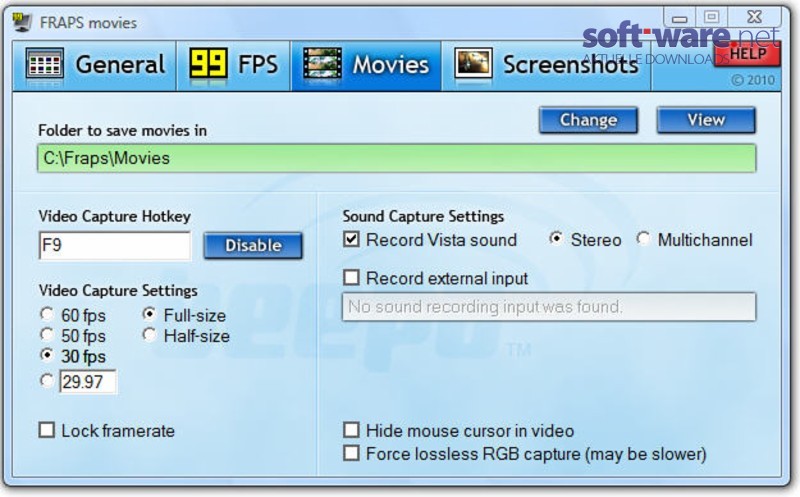Enable Record external input checkbox
Viewport: 800px width, 497px height.
(x=351, y=278)
